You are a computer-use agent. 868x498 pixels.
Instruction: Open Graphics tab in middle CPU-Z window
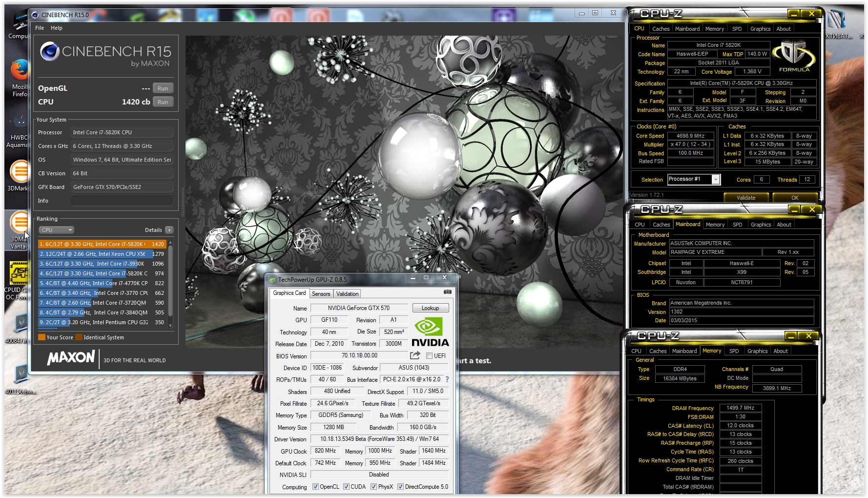761,225
